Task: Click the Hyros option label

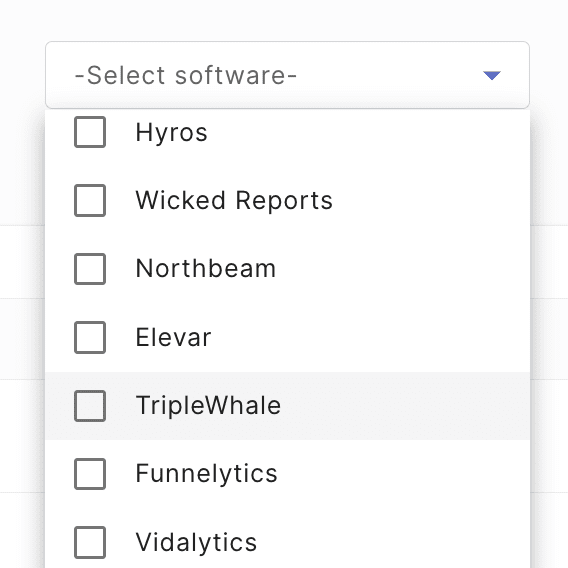Action: [x=171, y=133]
